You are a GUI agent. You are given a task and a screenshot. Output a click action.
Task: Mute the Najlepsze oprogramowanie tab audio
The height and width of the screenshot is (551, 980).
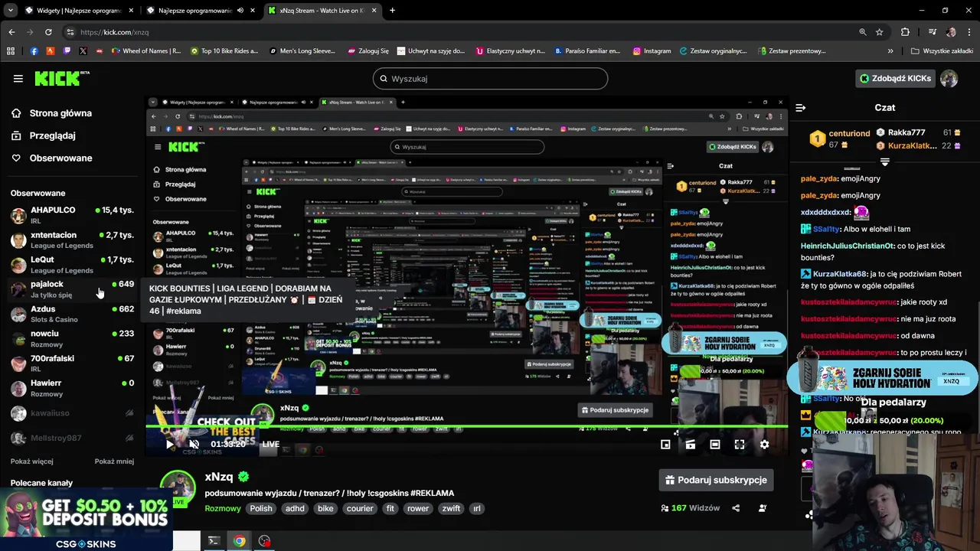pos(240,11)
